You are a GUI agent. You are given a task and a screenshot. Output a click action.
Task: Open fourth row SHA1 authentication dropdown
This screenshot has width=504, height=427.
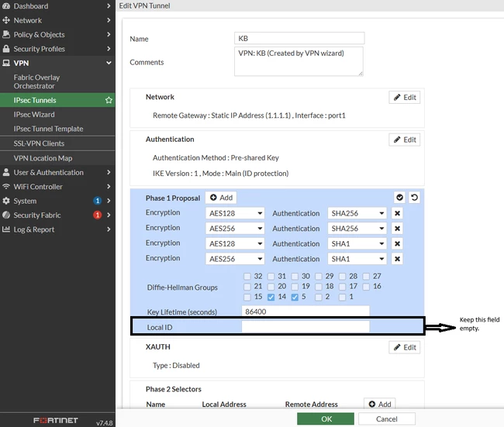pos(357,259)
